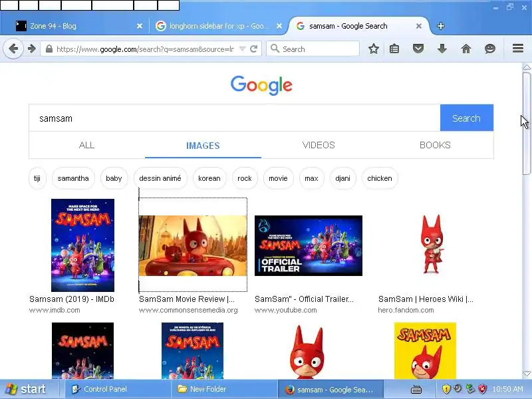532x399 pixels.
Task: Filter images by movie chip
Action: [x=278, y=178]
